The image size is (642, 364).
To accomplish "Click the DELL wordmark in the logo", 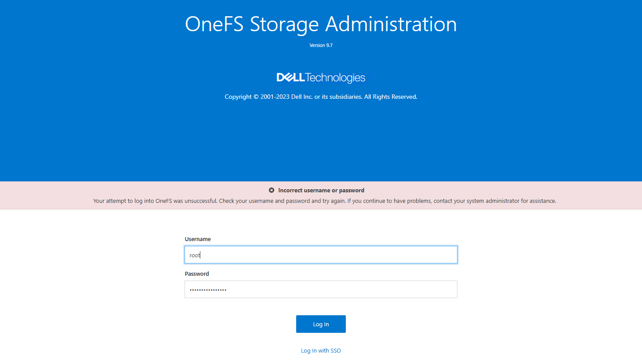I will pos(290,78).
